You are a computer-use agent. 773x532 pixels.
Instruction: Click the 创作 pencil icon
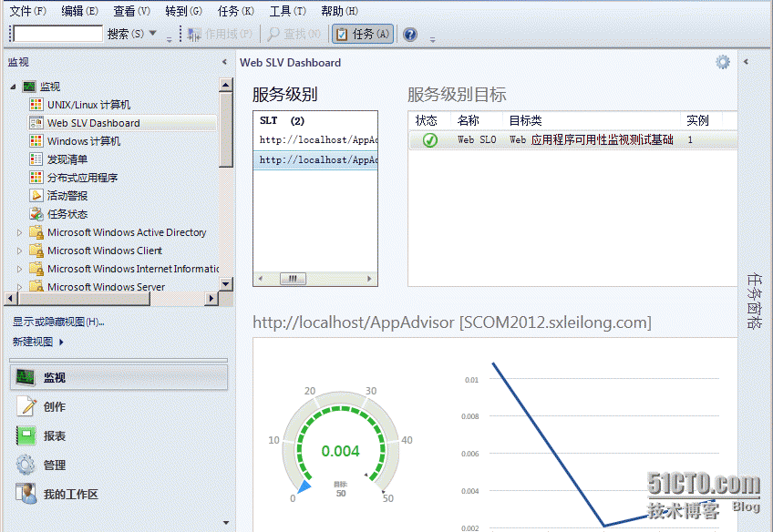click(x=26, y=406)
